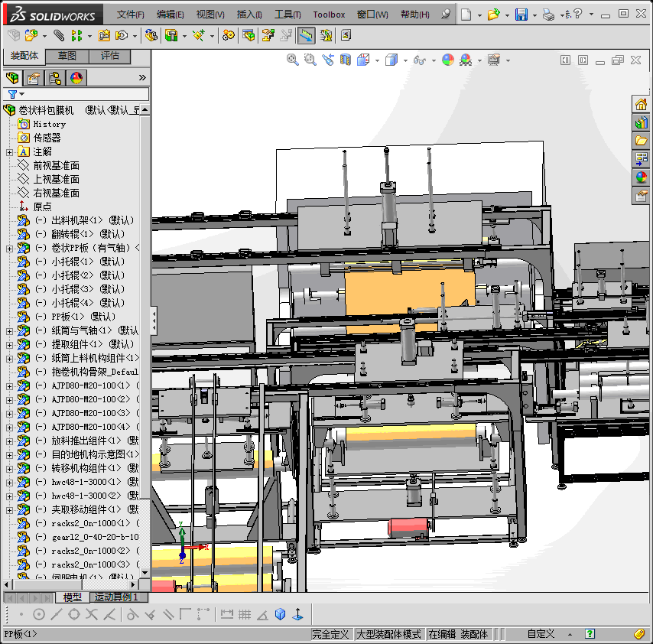Screen dimensions: 653x644
Task: Click the Save icon in title toolbar
Action: click(521, 14)
